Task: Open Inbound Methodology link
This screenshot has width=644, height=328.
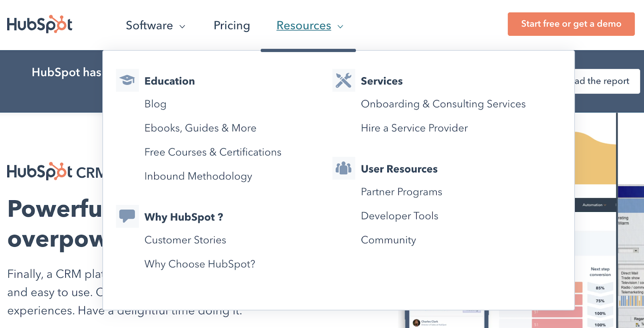Action: click(x=198, y=176)
